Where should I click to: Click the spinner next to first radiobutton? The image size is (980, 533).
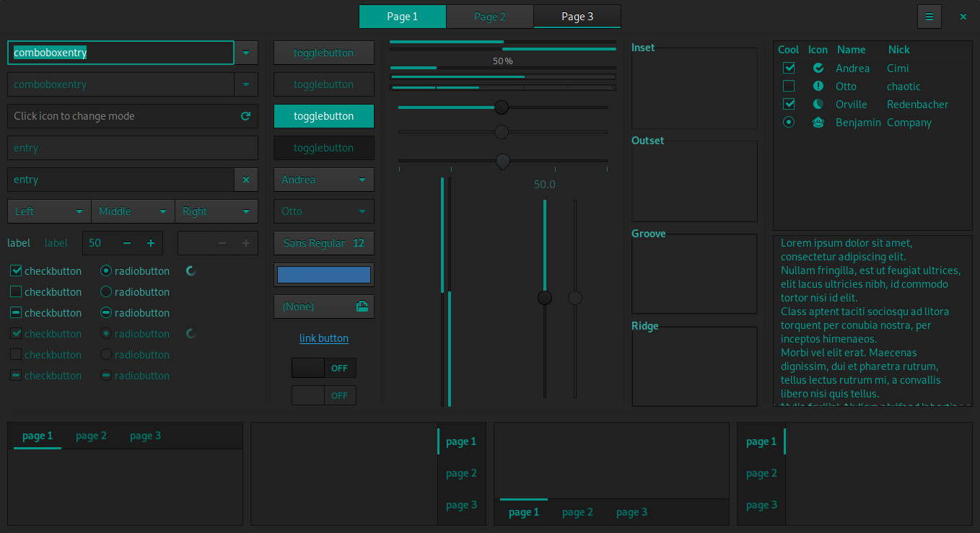[191, 271]
